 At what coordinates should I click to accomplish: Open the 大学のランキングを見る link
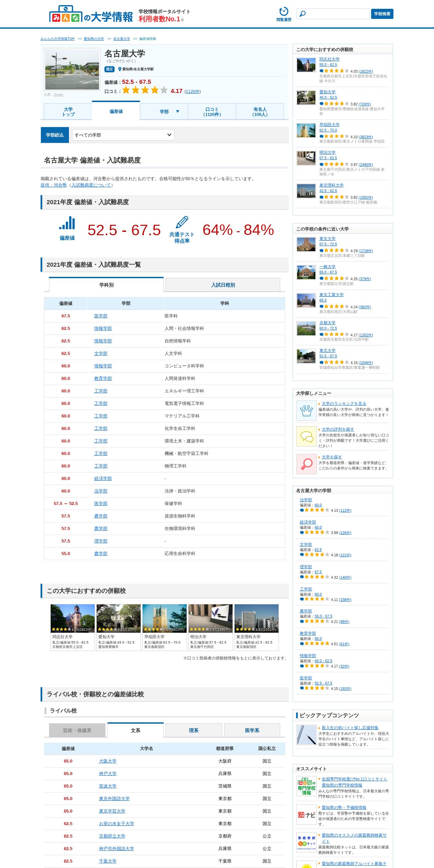coord(344,404)
